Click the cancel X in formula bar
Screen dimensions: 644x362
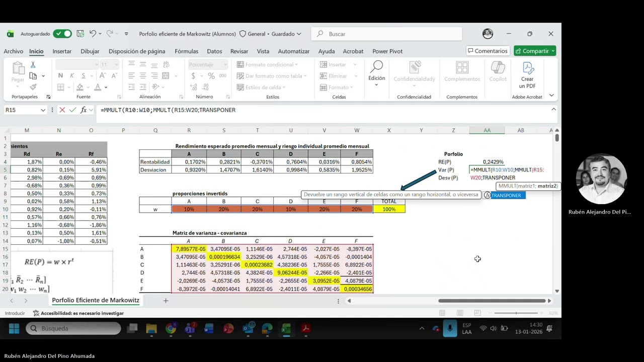pyautogui.click(x=62, y=110)
